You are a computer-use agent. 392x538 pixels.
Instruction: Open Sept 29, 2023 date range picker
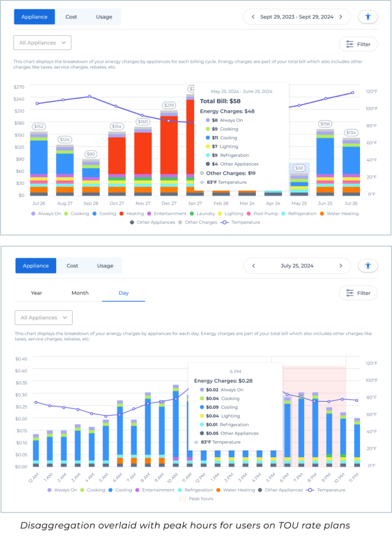(x=296, y=17)
